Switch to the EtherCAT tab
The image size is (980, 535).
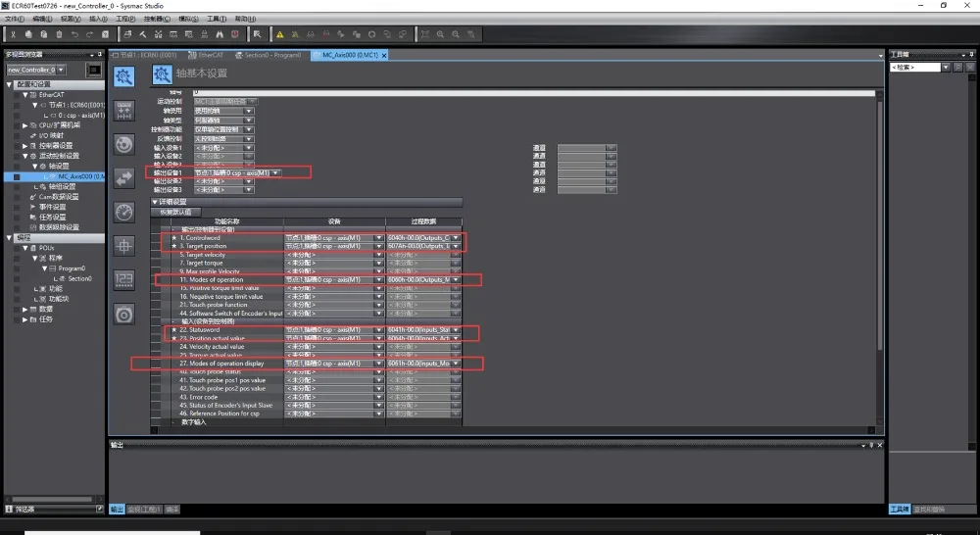(206, 55)
